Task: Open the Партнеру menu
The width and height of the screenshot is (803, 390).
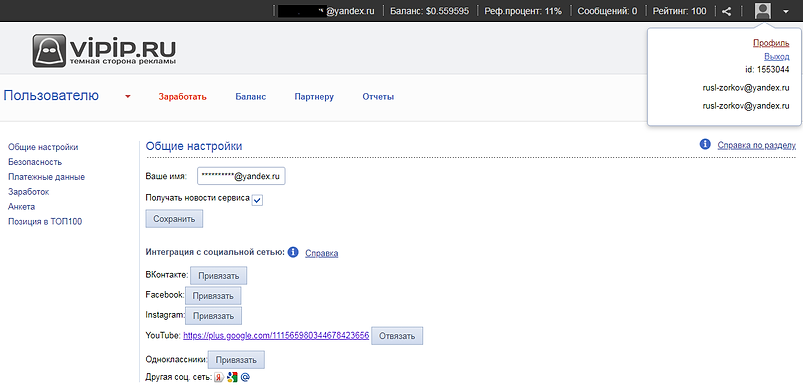Action: (314, 97)
